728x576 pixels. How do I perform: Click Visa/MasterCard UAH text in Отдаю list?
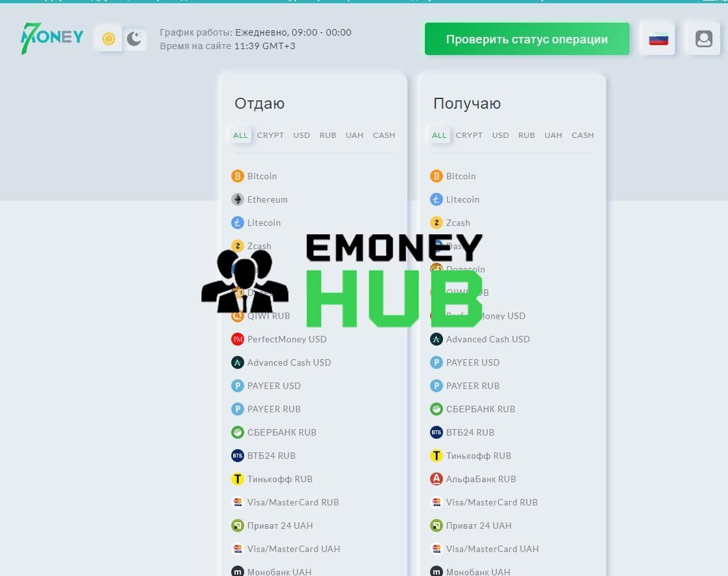tap(293, 549)
